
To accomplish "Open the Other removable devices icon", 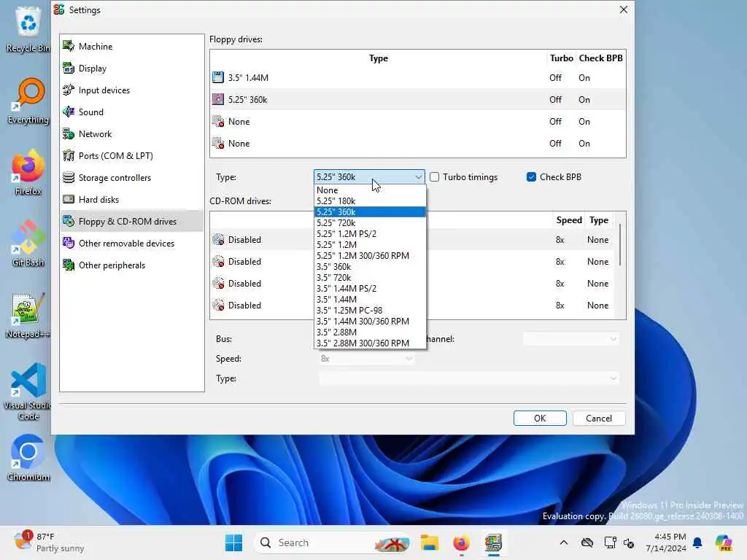I will (x=69, y=244).
